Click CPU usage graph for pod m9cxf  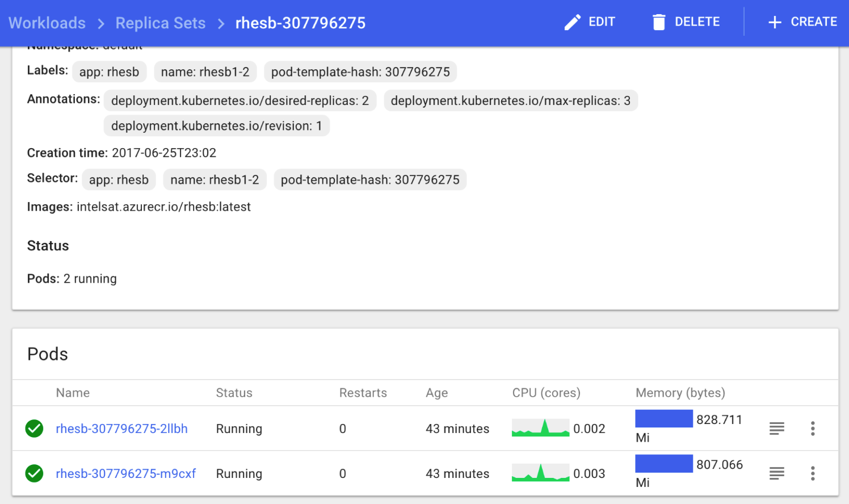540,473
